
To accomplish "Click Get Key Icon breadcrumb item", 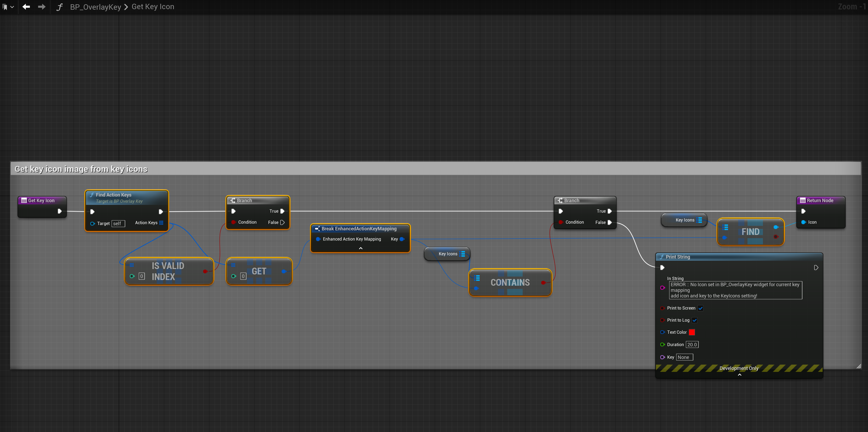I will pos(153,7).
